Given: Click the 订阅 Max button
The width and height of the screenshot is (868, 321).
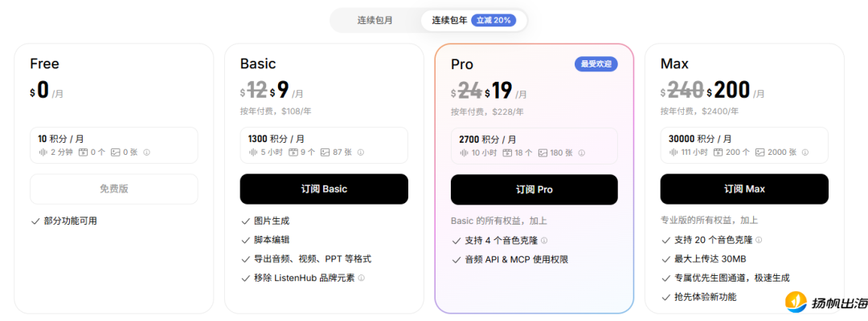Looking at the screenshot, I should coord(744,189).
